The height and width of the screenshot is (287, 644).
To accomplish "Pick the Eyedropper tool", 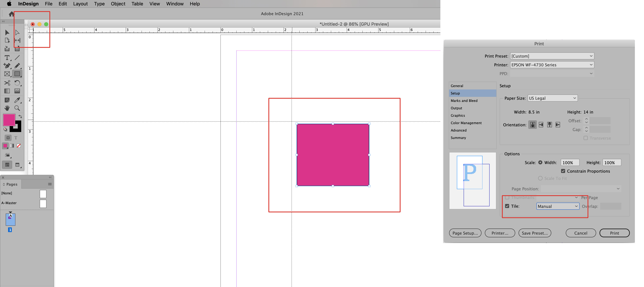I will [17, 100].
